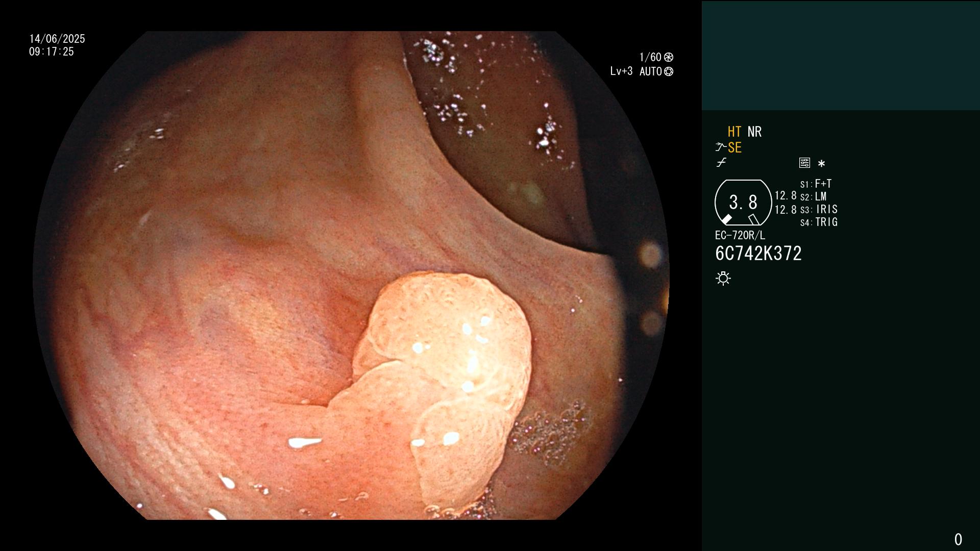Click the AUTO iris mode symbol
This screenshot has height=551, width=980.
pyautogui.click(x=669, y=71)
